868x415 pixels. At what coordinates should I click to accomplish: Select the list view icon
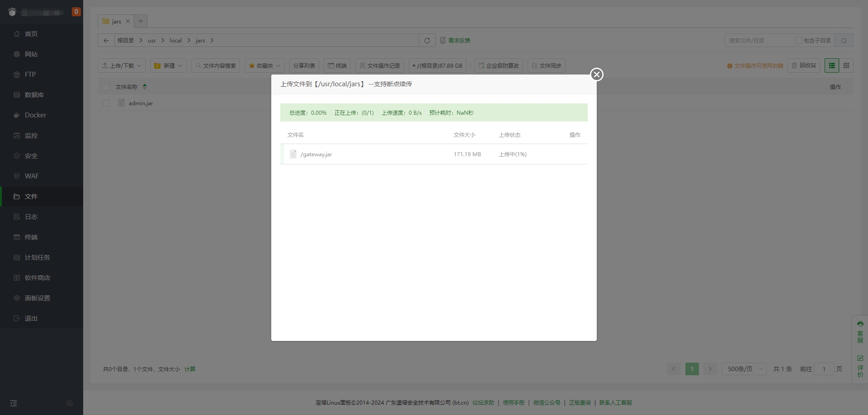coord(831,65)
